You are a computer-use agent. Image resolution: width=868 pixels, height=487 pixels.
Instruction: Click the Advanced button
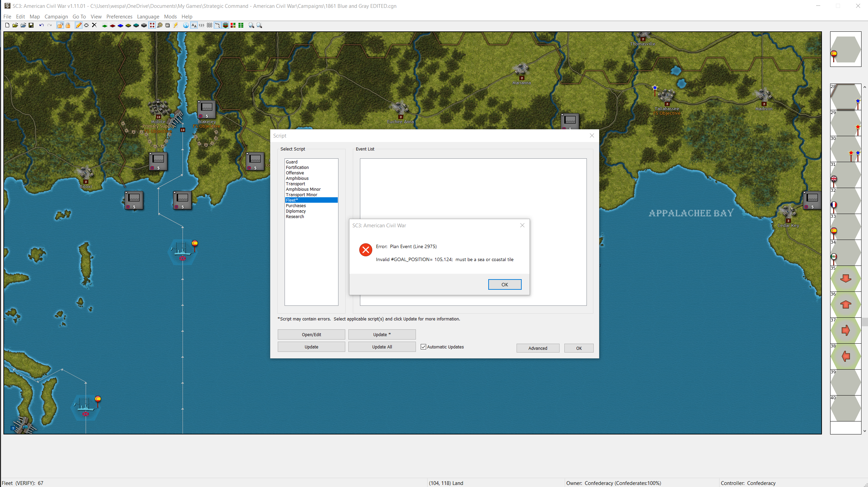[x=537, y=348]
